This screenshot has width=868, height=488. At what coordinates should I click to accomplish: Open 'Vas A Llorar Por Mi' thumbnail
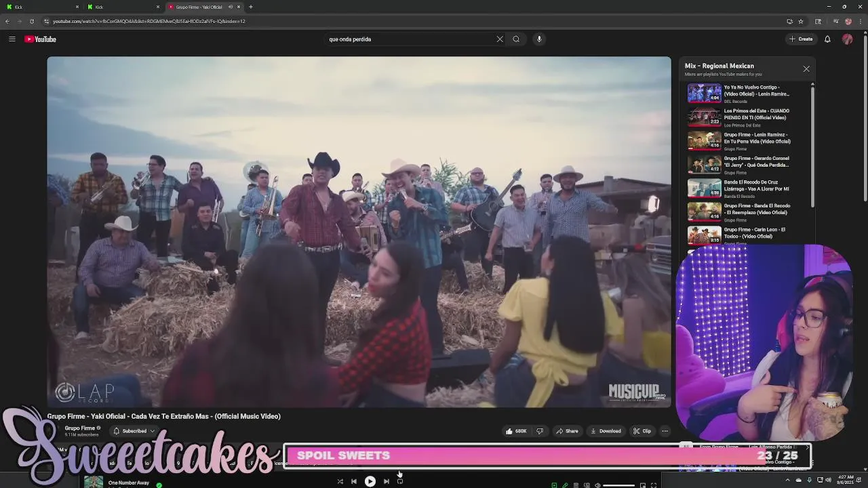point(704,188)
